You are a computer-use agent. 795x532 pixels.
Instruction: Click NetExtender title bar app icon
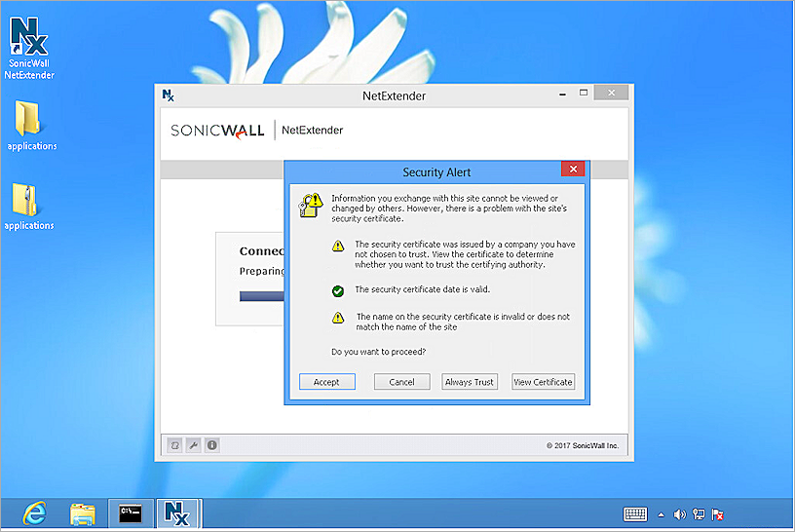tap(168, 95)
